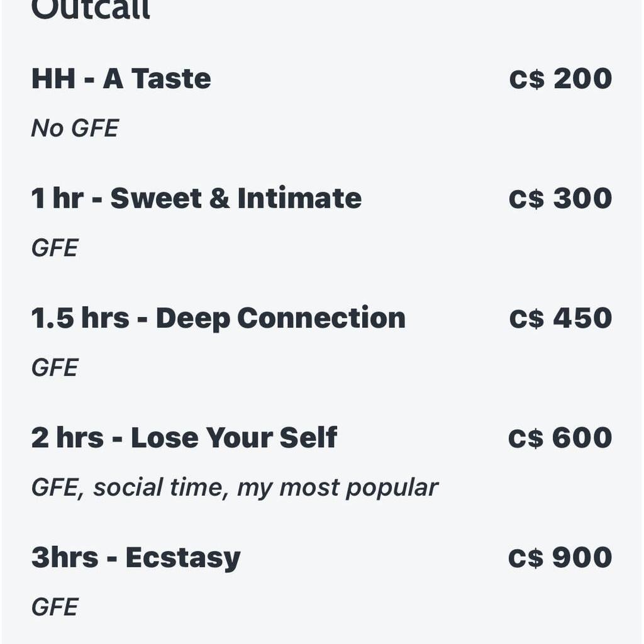
Task: Click the C$ 600 price
Action: coord(560,438)
